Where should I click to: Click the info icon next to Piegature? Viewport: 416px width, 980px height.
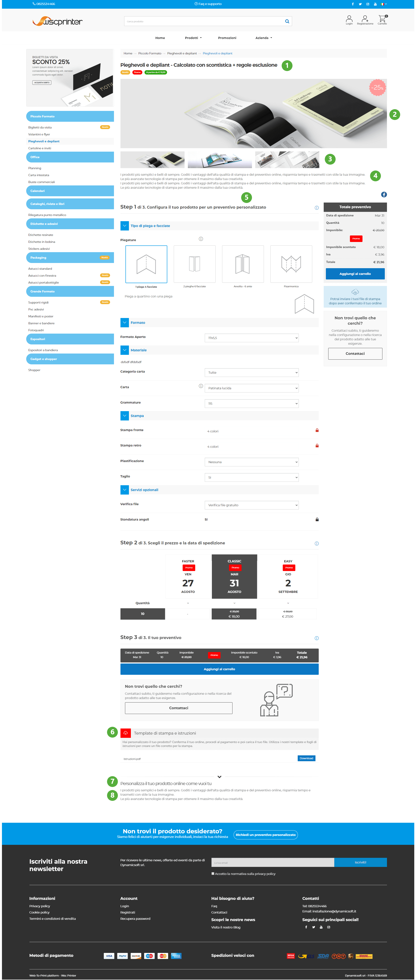click(201, 239)
